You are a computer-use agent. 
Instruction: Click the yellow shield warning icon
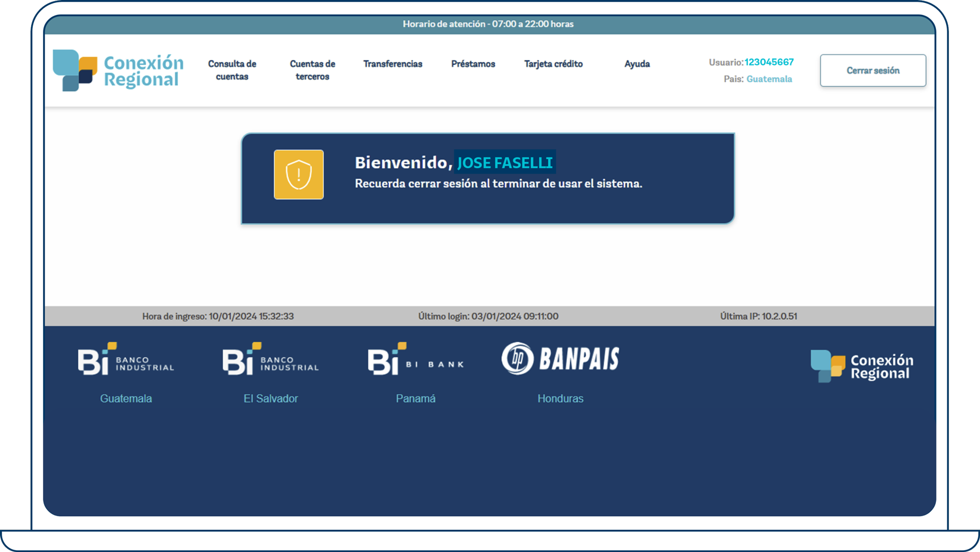299,175
